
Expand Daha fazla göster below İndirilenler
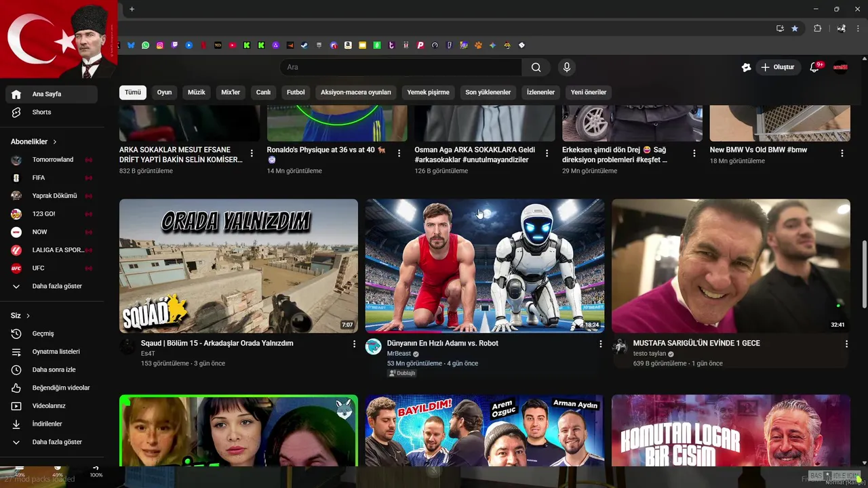pos(52,442)
